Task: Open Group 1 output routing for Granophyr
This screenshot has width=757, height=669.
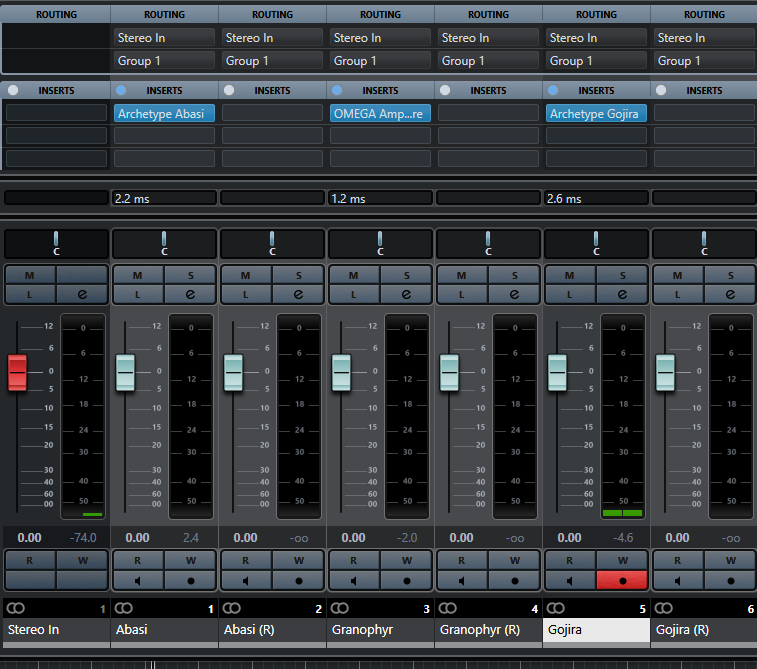Action: coord(380,60)
